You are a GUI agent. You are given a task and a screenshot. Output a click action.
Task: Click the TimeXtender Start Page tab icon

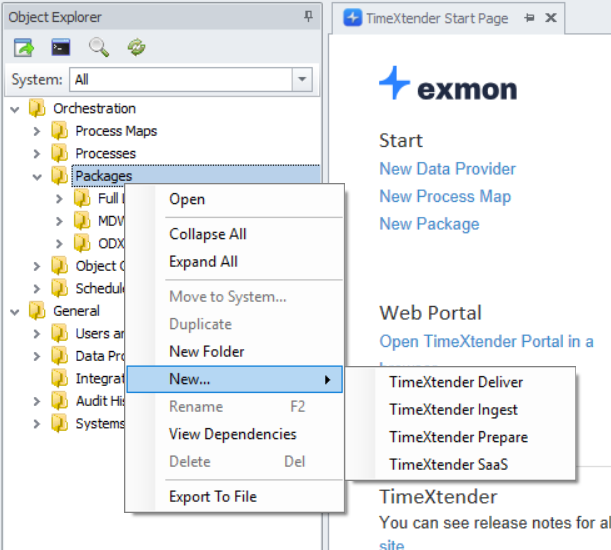coord(352,18)
